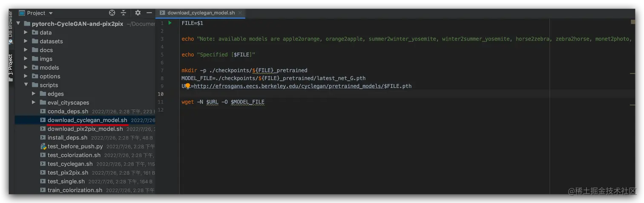Open the Project view selector dropdown
Viewport: 644px width, 203px height.
[x=36, y=13]
